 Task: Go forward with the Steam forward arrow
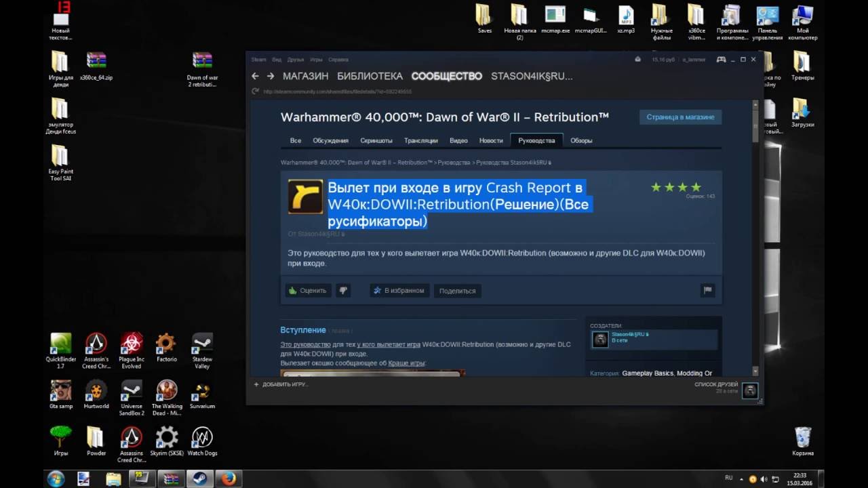(x=271, y=76)
